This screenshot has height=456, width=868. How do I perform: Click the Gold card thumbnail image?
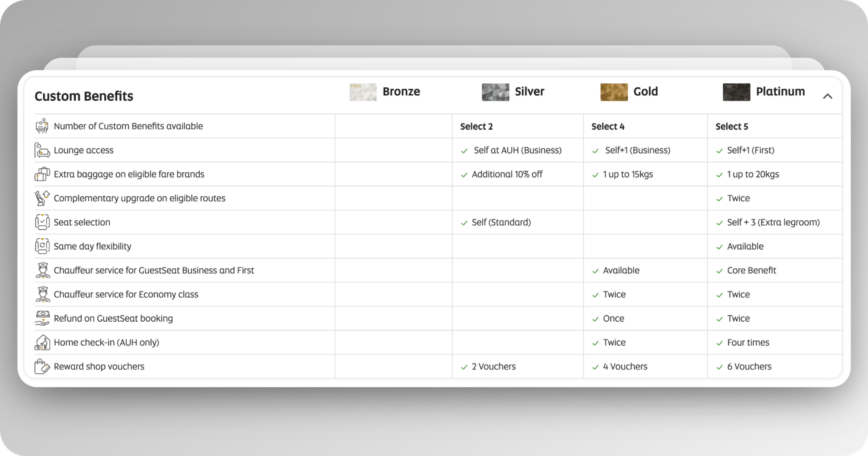(614, 92)
